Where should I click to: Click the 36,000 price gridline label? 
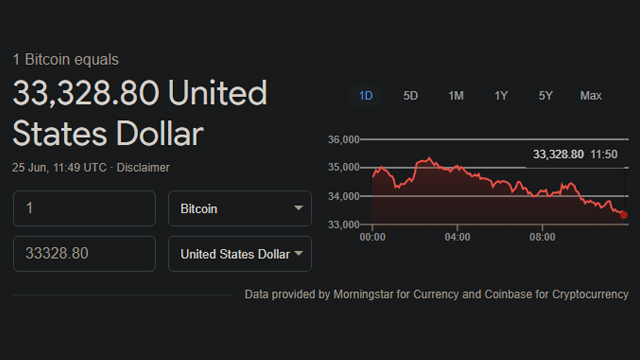tap(344, 140)
